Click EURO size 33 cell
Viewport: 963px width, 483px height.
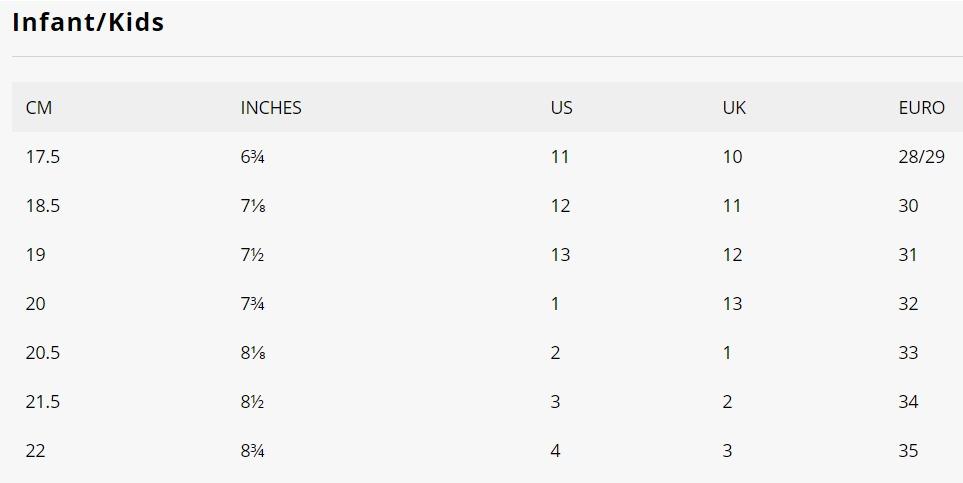908,353
